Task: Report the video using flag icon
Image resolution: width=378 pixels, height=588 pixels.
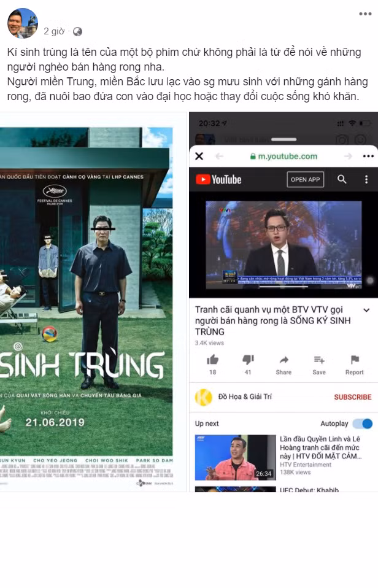Action: [x=355, y=360]
